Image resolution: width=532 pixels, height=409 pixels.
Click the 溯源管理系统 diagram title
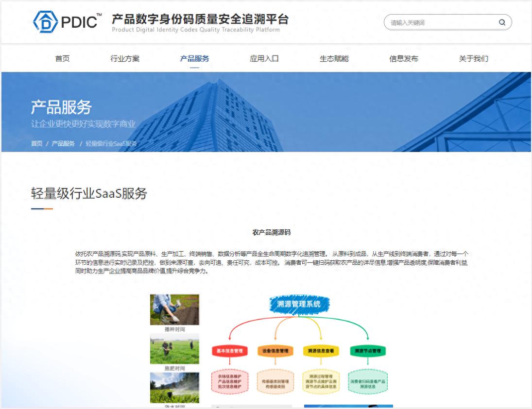pyautogui.click(x=299, y=304)
